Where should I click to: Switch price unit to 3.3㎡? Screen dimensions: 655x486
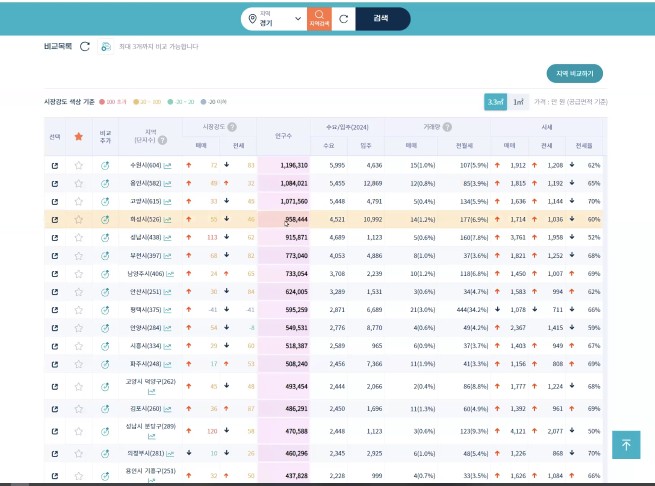[495, 102]
